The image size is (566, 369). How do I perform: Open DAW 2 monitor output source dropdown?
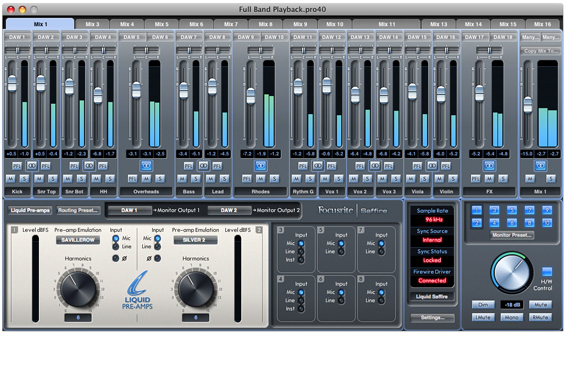pos(229,210)
